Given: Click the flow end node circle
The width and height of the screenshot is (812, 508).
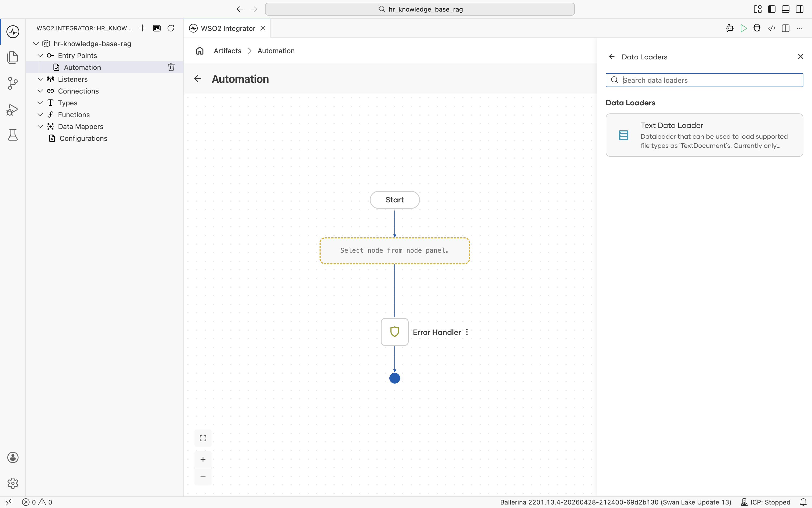Looking at the screenshot, I should pyautogui.click(x=395, y=378).
